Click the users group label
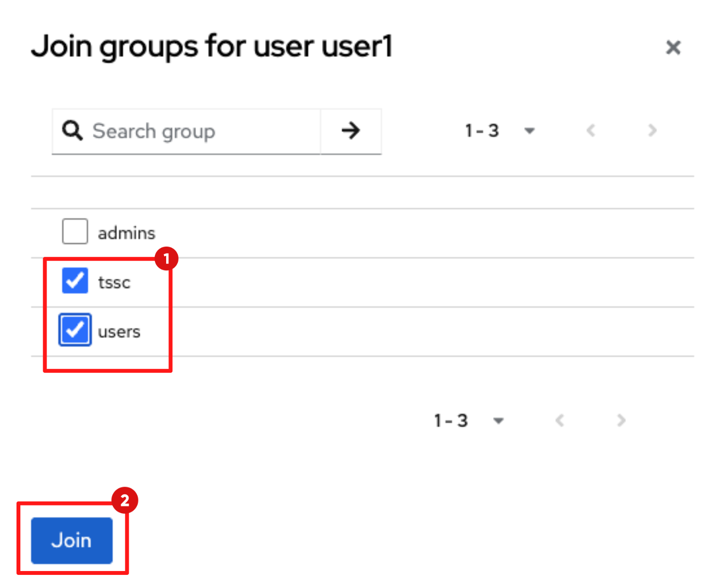The width and height of the screenshot is (712, 588). click(x=119, y=331)
